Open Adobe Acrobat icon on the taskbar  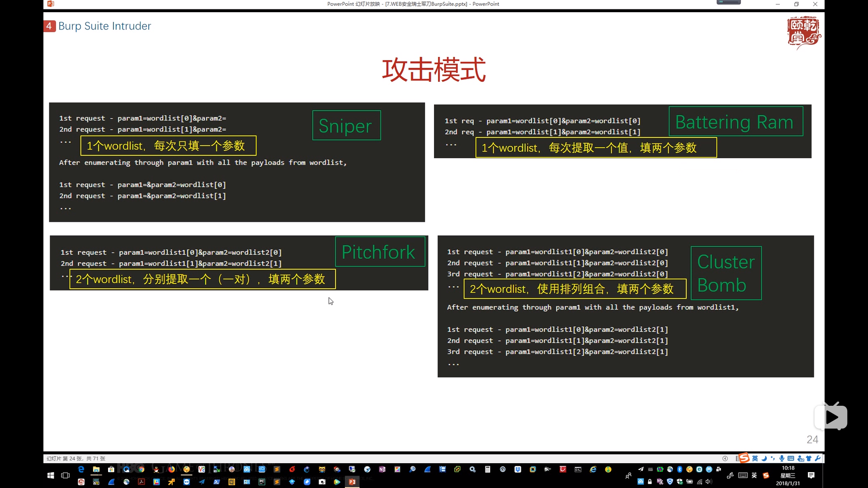(142, 482)
